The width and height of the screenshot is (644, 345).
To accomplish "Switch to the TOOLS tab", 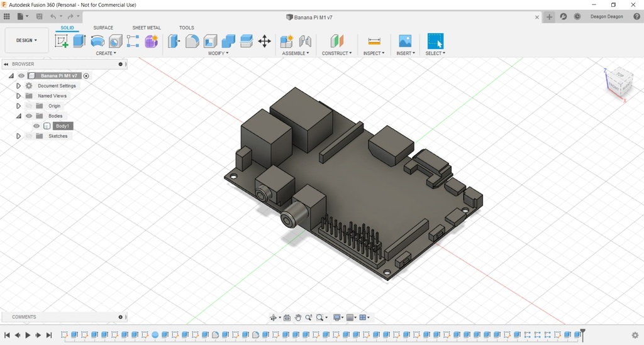I will 186,28.
